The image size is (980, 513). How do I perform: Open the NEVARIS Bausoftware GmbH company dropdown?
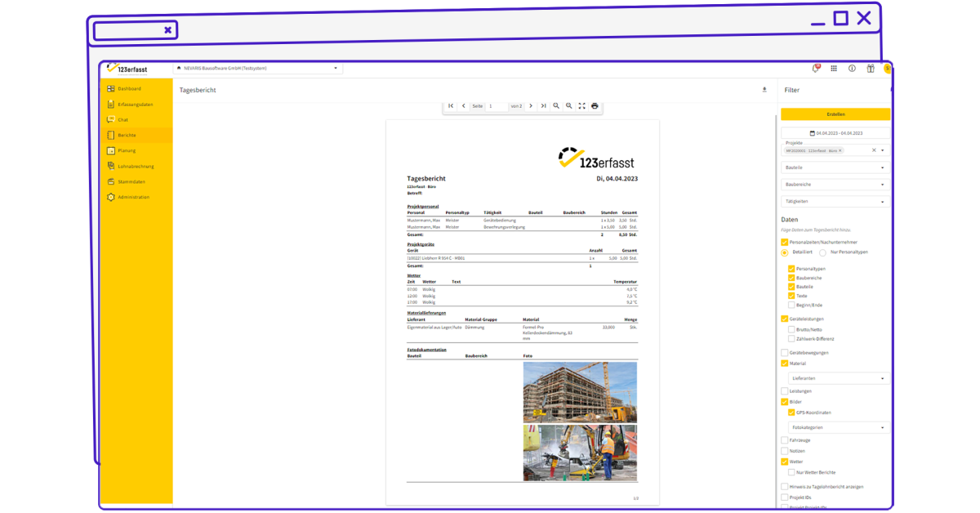[x=258, y=69]
